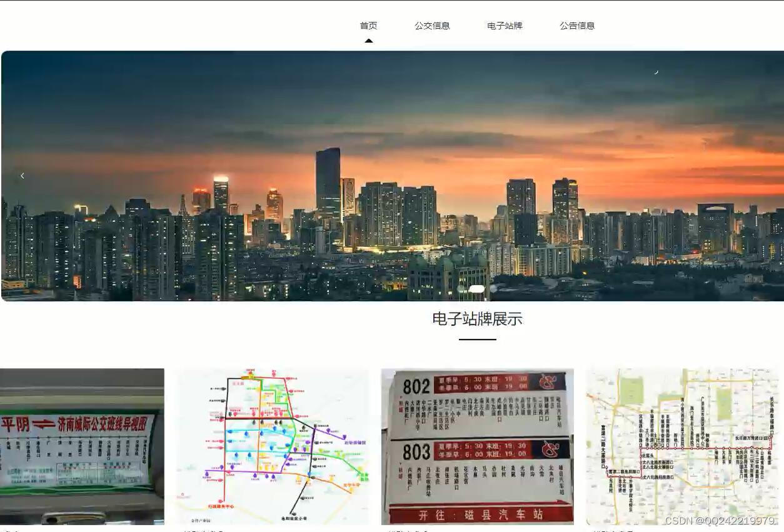Open the 公告信息 page

pyautogui.click(x=576, y=26)
